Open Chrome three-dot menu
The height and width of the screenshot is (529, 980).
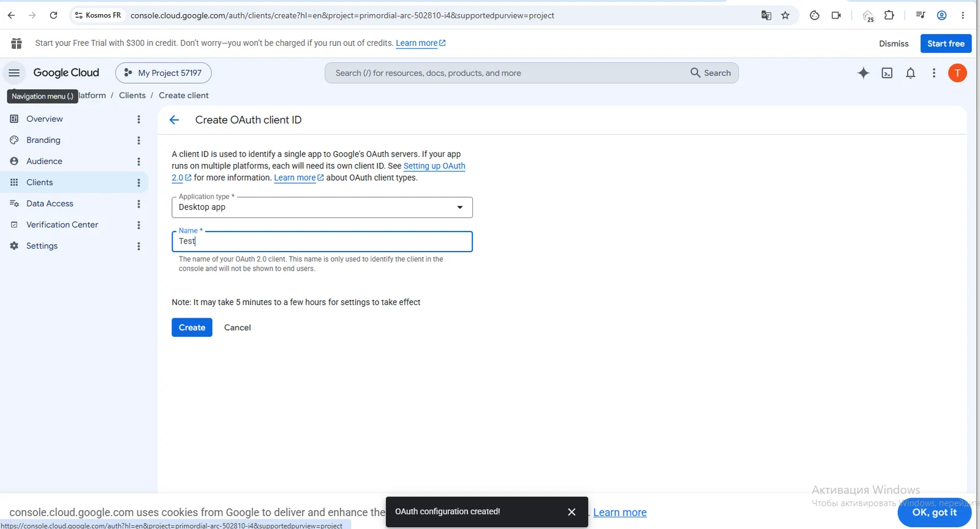(963, 15)
